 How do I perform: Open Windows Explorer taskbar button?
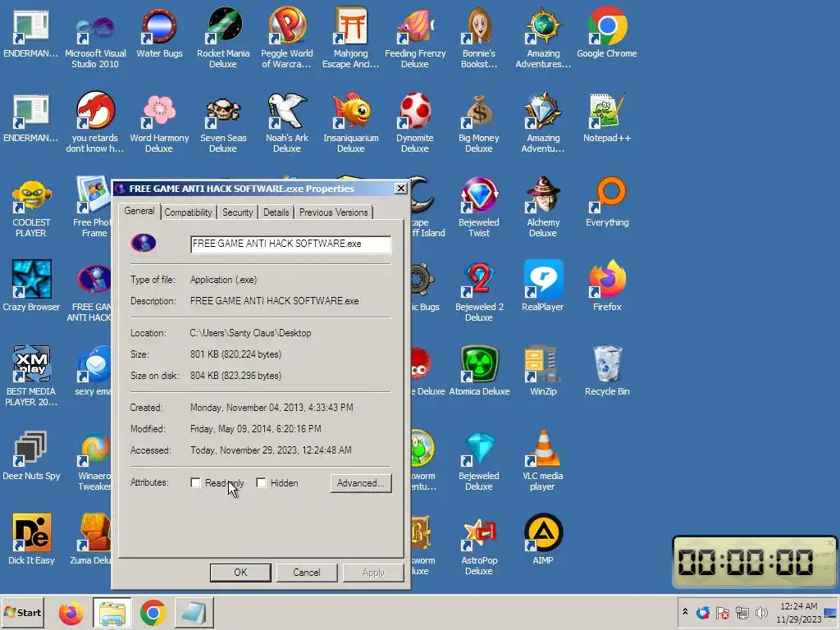(112, 613)
